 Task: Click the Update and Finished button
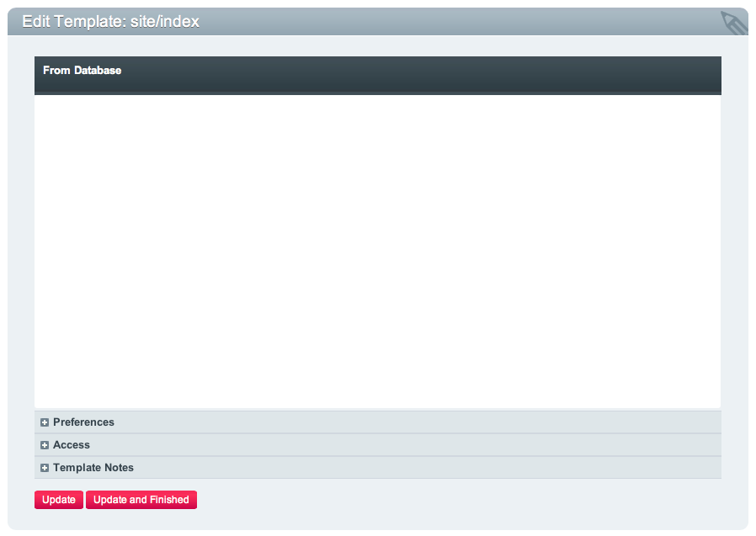tap(141, 500)
